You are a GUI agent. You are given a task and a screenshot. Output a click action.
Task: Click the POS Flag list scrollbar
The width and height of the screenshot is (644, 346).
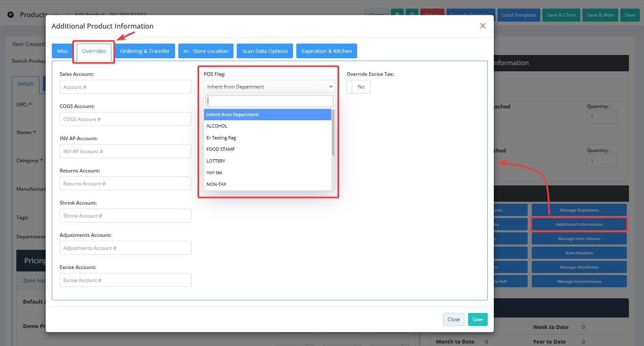[333, 133]
